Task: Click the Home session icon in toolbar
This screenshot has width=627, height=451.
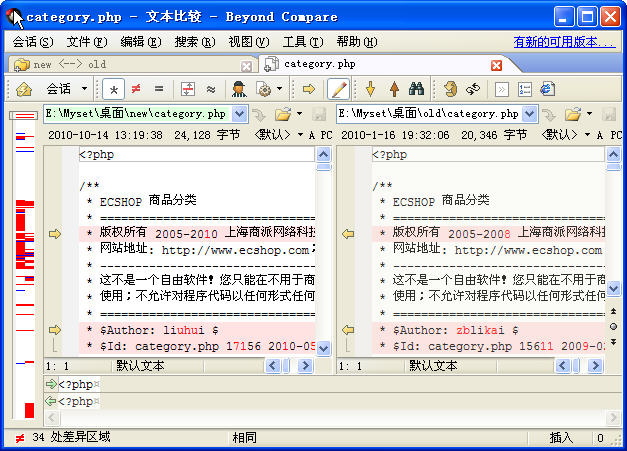Action: click(24, 89)
